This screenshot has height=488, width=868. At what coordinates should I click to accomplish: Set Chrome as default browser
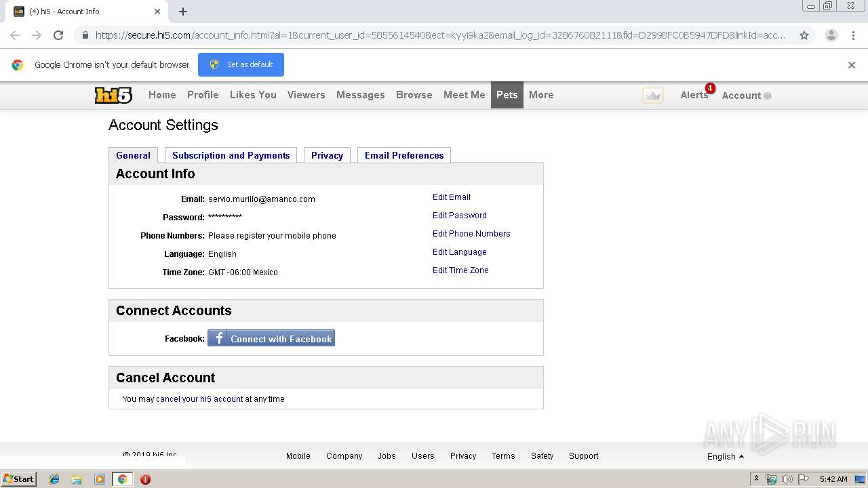241,64
